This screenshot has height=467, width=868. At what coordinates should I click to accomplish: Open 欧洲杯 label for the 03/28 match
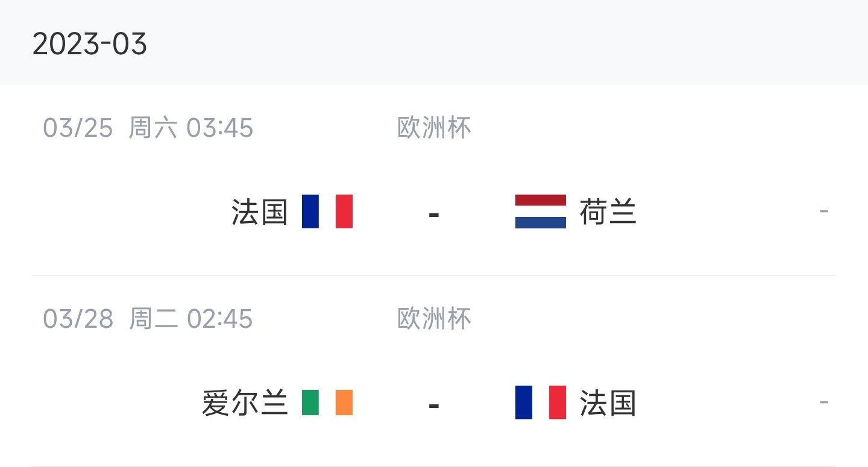434,319
